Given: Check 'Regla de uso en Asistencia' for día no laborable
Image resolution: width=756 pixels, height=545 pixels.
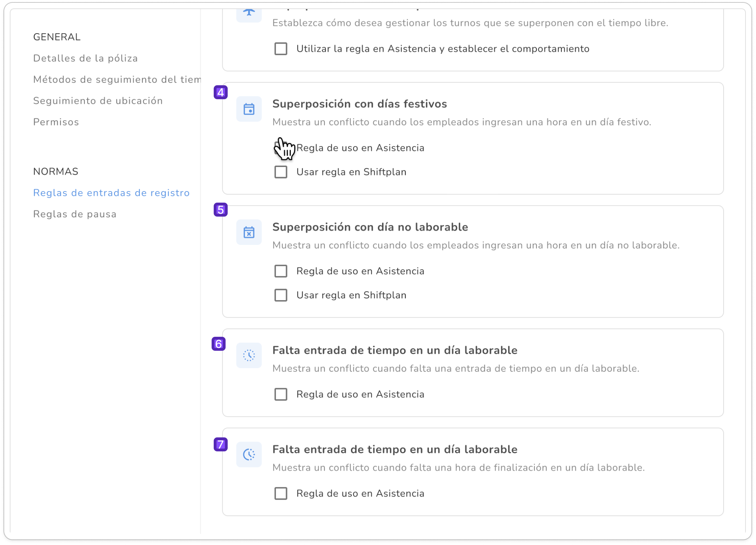Looking at the screenshot, I should click(x=281, y=271).
